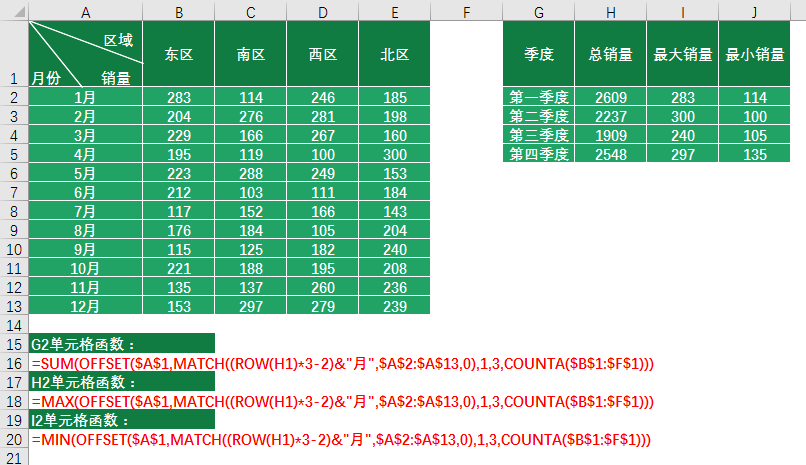Click the red =MIN(OFFSET formula text
806x465 pixels.
[x=341, y=439]
